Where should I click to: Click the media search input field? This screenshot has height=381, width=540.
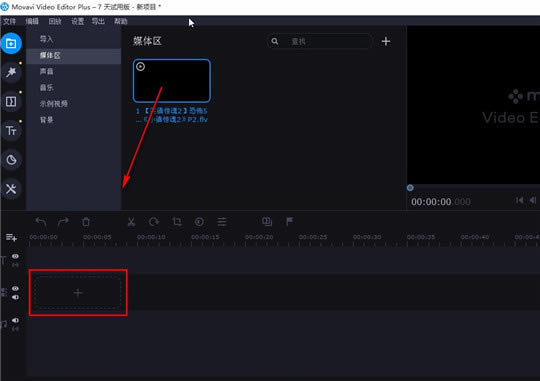(319, 41)
